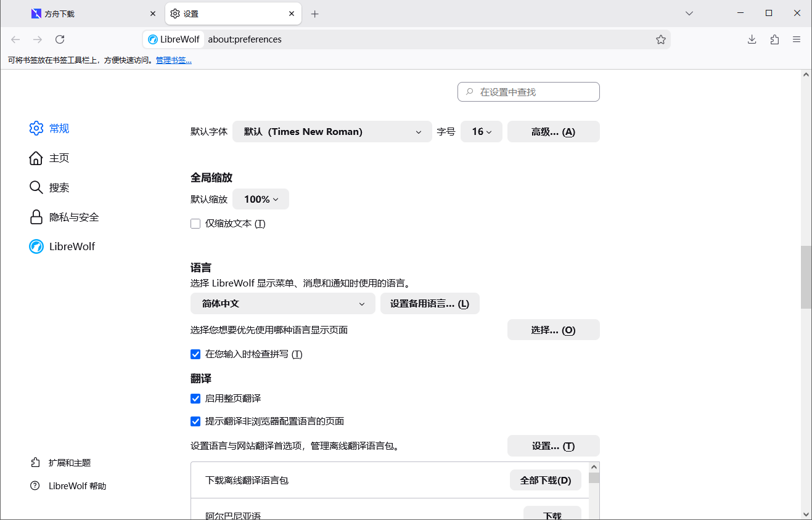Open the 常规 (General) settings section

click(x=59, y=128)
